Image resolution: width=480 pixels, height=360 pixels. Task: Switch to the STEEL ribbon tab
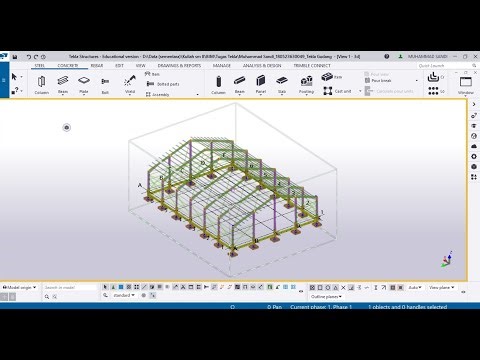coord(39,66)
